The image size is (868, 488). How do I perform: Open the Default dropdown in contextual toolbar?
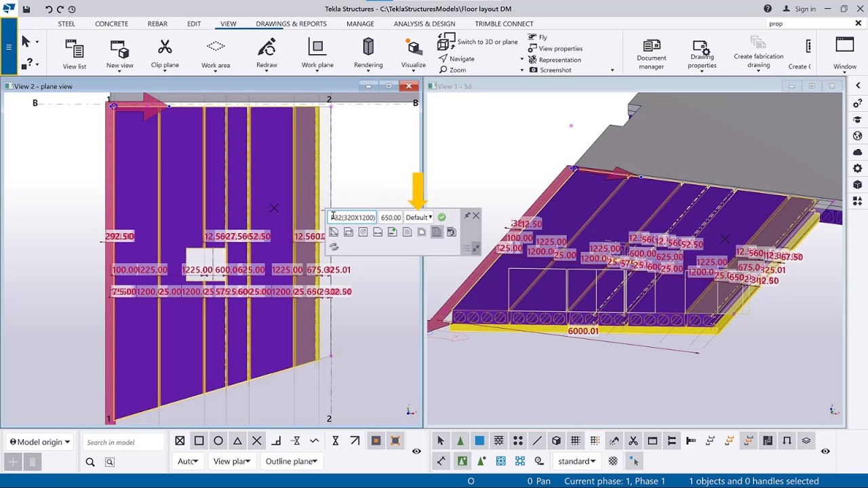click(418, 218)
